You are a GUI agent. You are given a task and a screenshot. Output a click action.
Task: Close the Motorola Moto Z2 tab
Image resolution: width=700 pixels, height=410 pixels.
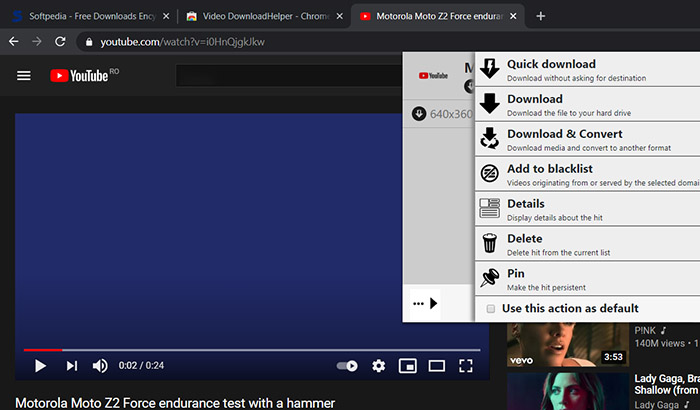point(513,16)
